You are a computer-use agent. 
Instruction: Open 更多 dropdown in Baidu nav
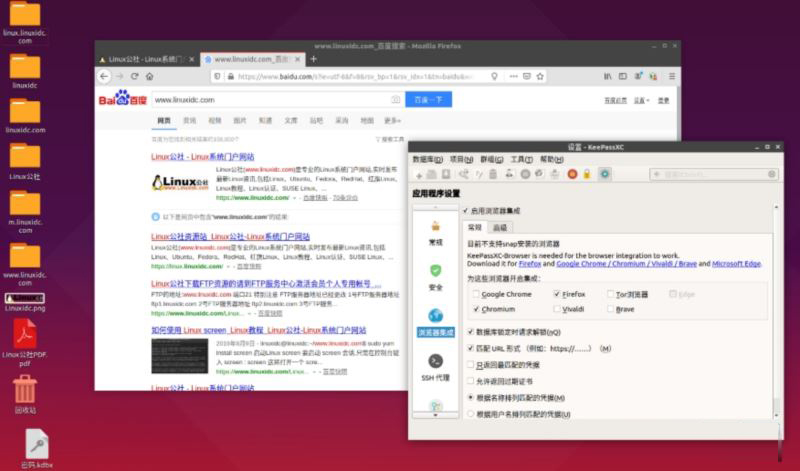pyautogui.click(x=392, y=120)
